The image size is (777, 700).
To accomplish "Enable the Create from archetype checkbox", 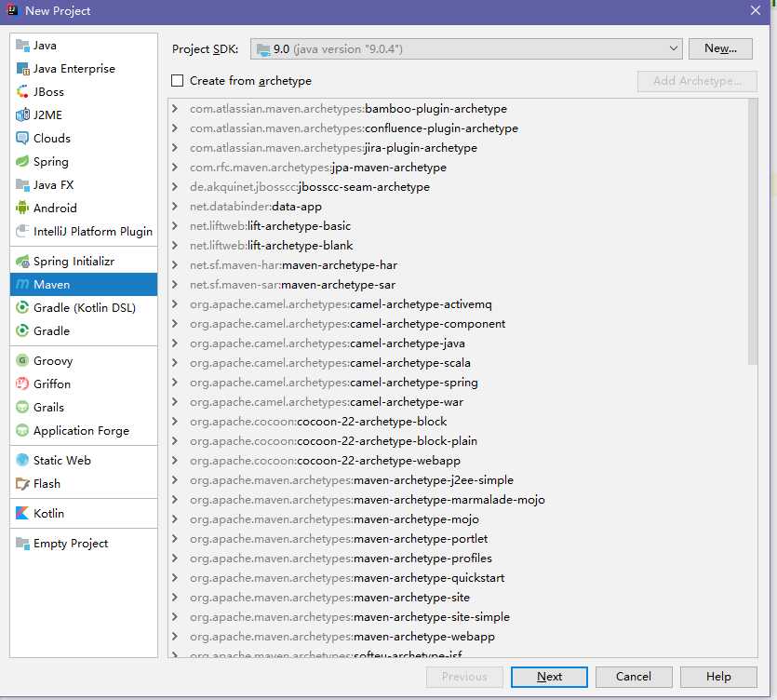I will coord(178,81).
